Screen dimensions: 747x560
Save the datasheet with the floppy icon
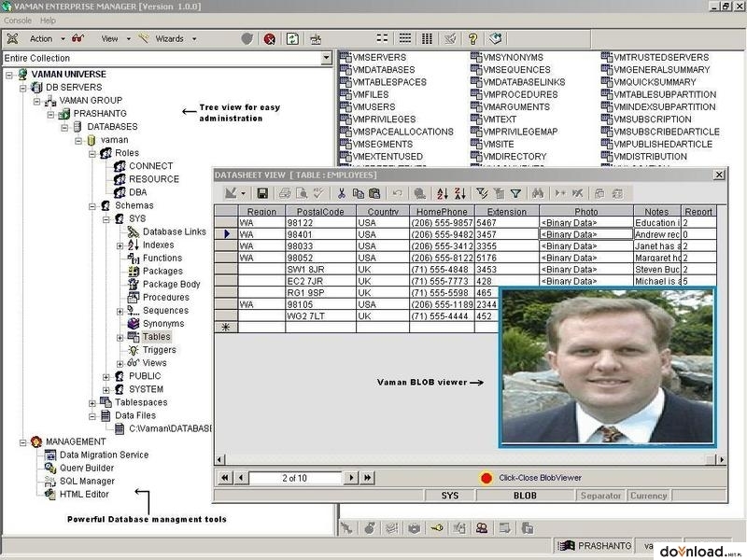[x=262, y=193]
